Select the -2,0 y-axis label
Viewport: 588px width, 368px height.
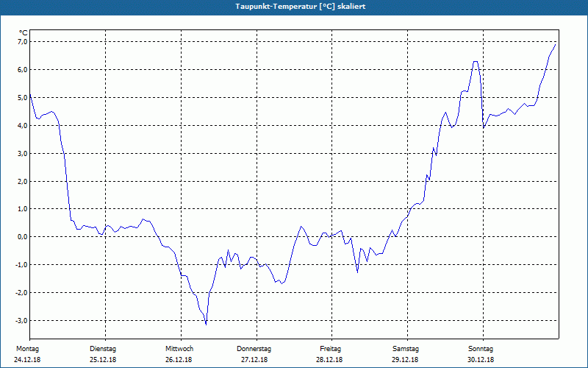coord(22,292)
